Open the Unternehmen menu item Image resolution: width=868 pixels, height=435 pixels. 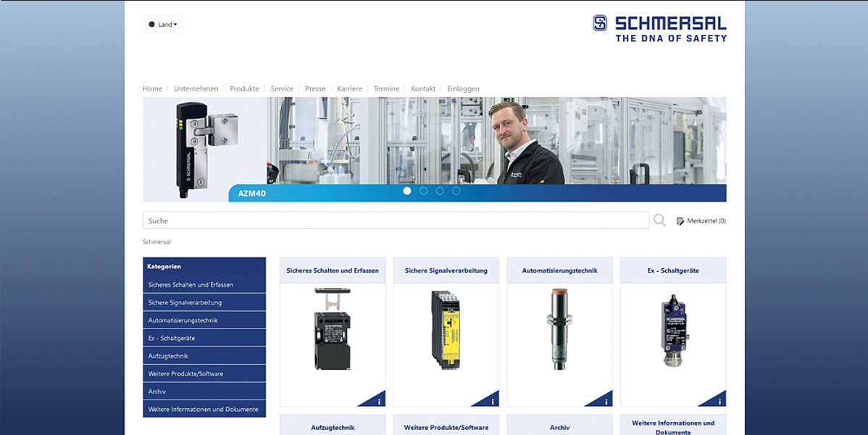(x=196, y=88)
